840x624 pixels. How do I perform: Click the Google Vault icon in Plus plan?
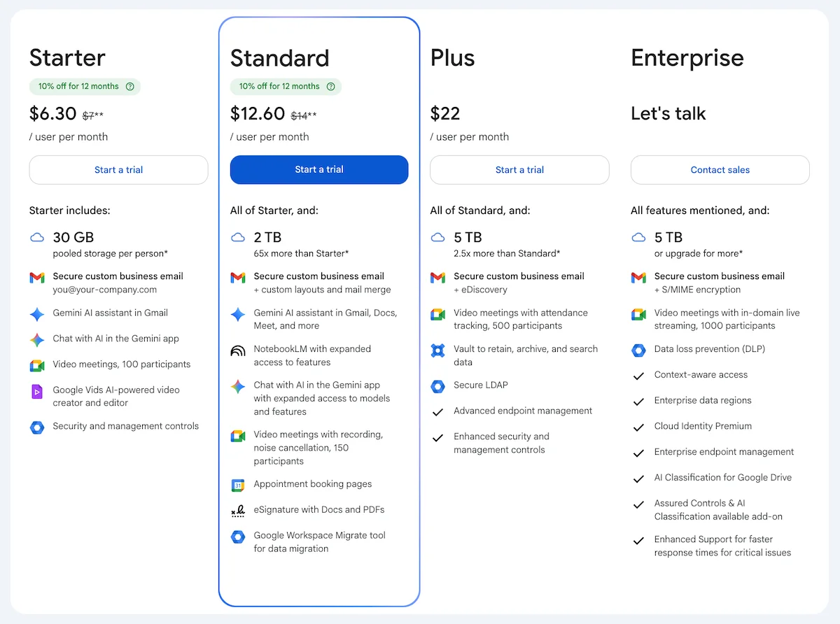[438, 350]
